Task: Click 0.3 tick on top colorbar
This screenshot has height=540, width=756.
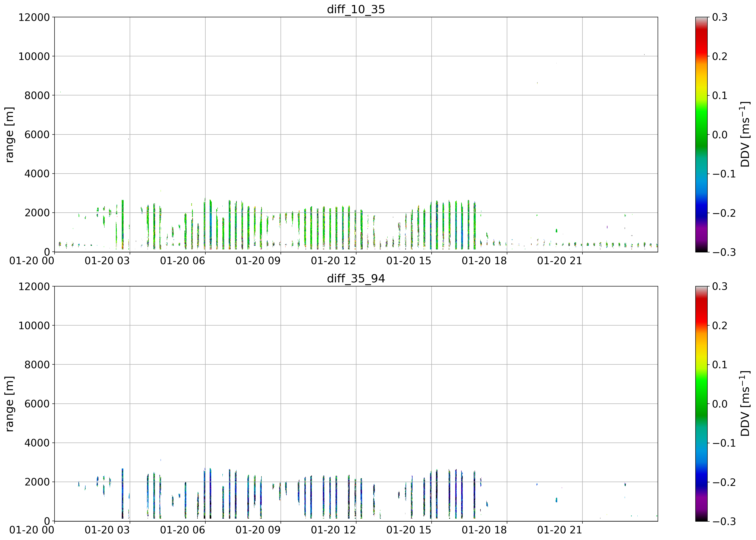Action: (720, 17)
